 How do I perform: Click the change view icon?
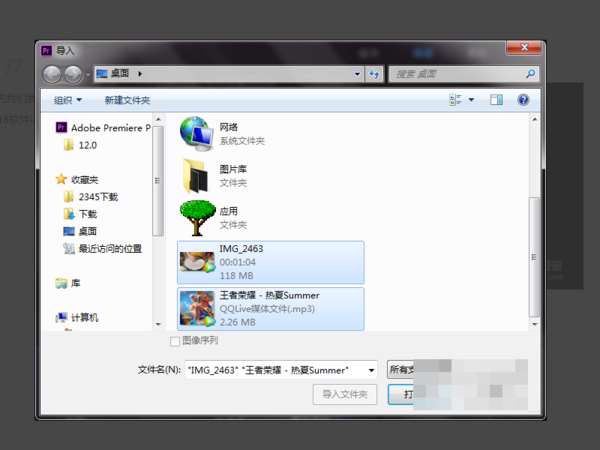point(456,100)
